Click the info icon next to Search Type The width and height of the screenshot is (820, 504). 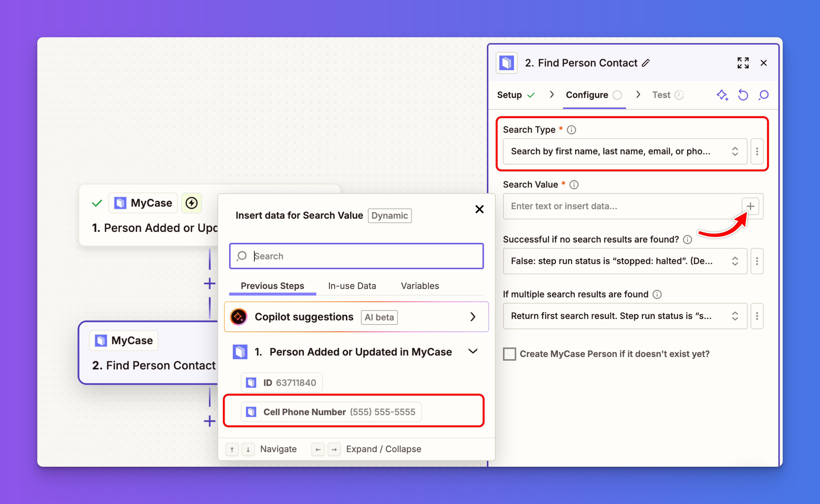[571, 130]
